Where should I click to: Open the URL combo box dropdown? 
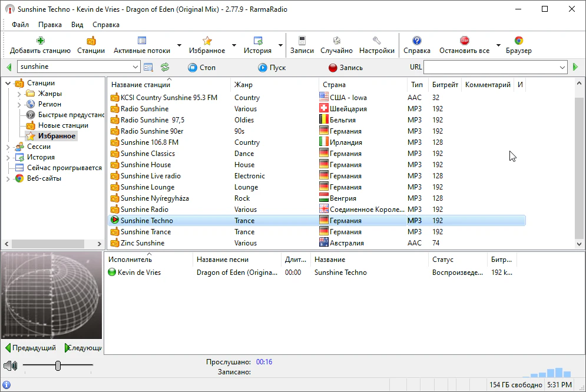(562, 68)
